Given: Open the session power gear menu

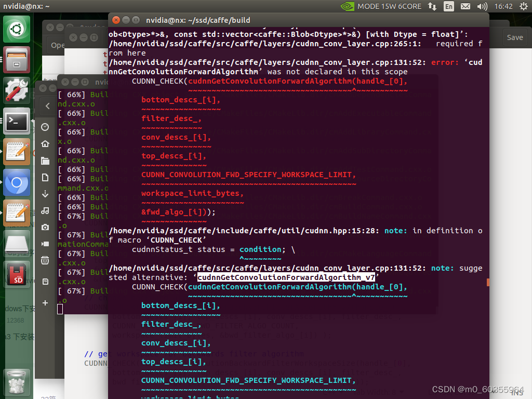Looking at the screenshot, I should click(x=524, y=6).
